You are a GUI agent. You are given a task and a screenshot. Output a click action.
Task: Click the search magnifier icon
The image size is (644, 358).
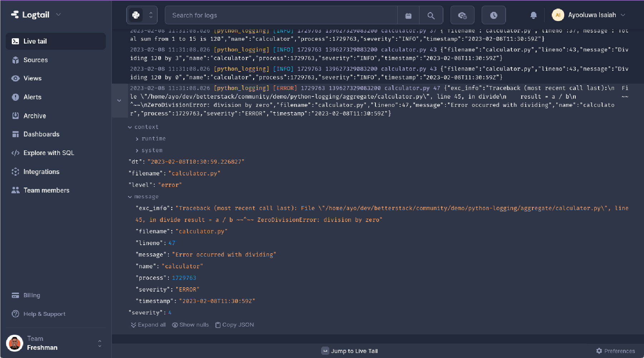[x=431, y=15]
